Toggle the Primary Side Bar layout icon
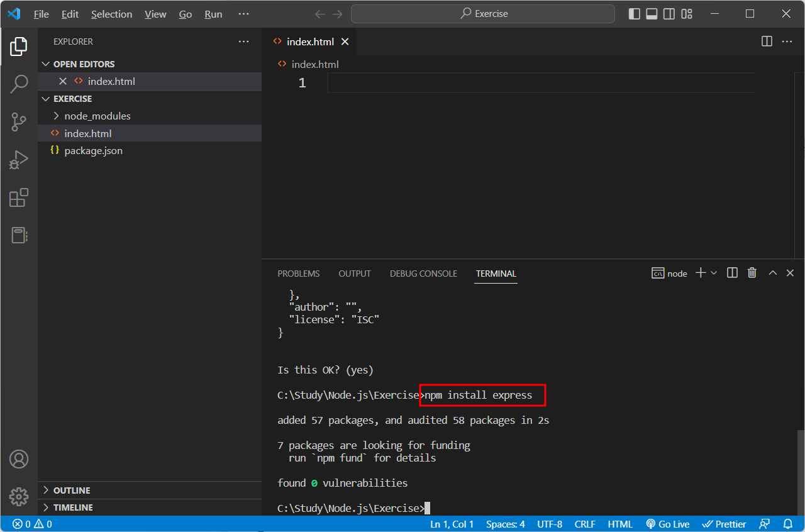The height and width of the screenshot is (532, 805). tap(634, 13)
